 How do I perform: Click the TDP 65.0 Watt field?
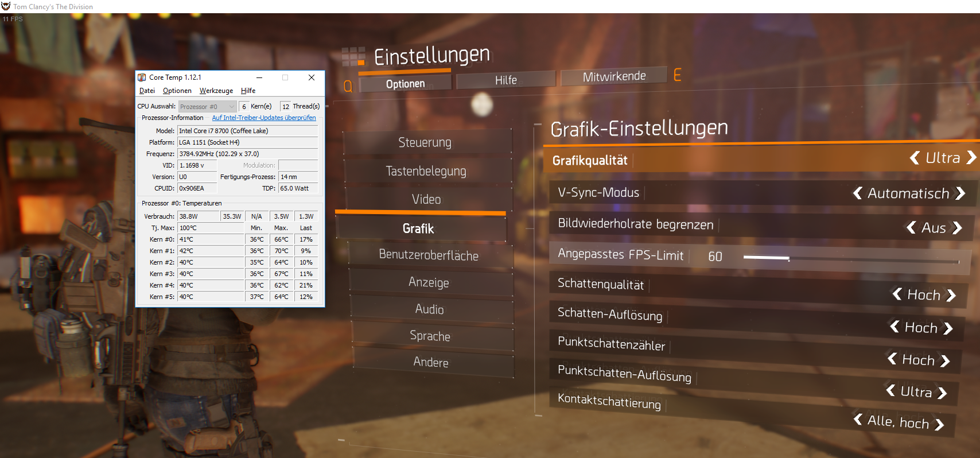(298, 188)
